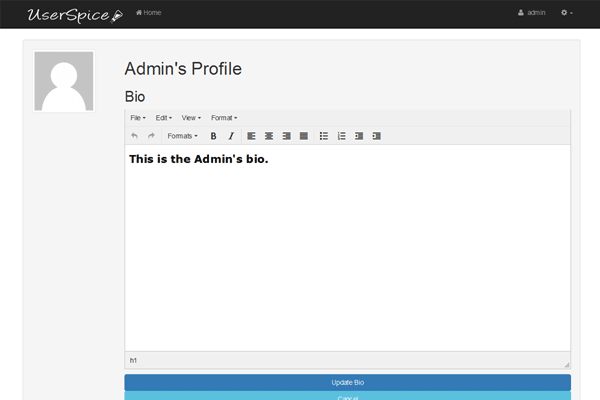The height and width of the screenshot is (400, 600).
Task: Center align the text
Action: pos(268,136)
